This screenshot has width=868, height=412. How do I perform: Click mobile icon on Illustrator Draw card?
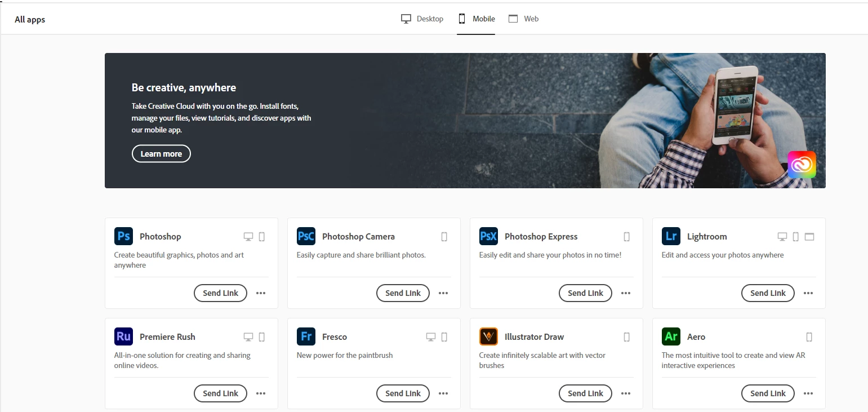coord(627,337)
